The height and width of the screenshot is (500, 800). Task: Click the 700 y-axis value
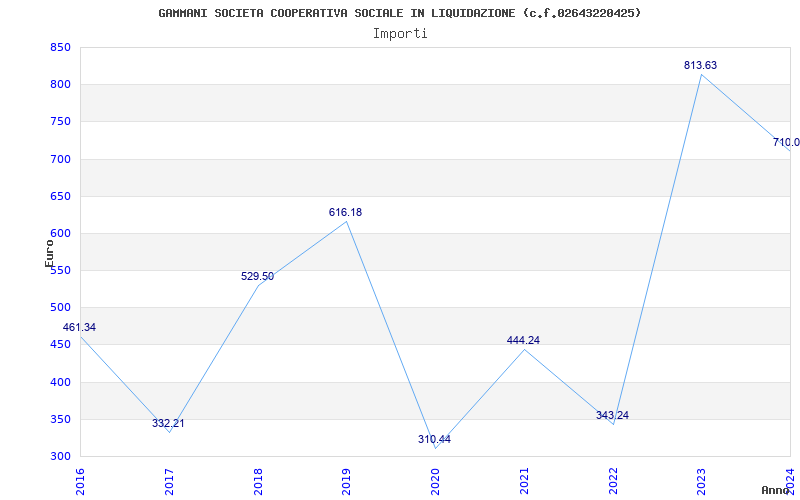coord(60,159)
